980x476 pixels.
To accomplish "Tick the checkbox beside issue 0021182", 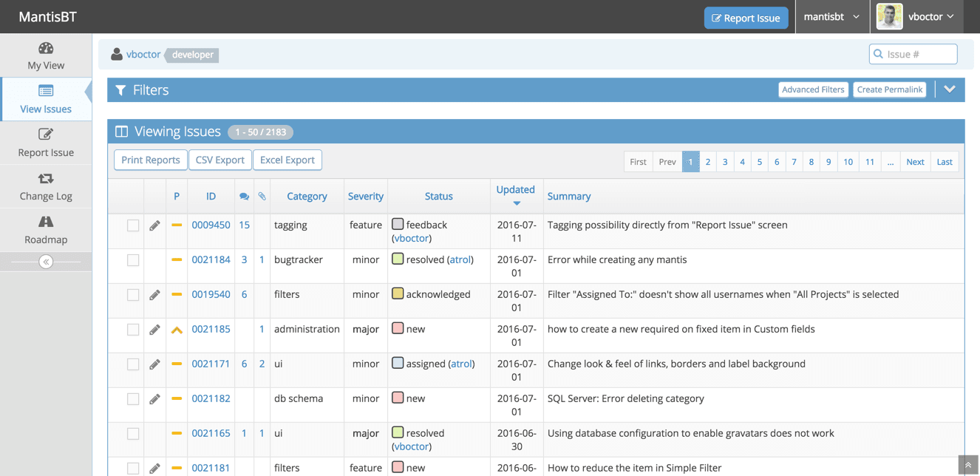I will tap(132, 398).
